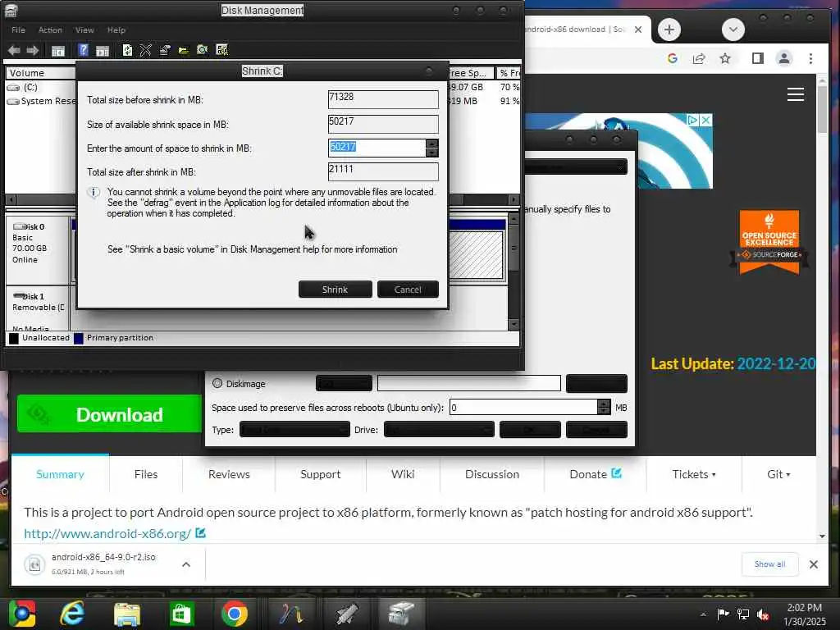Click the network icon in system tray
The width and height of the screenshot is (840, 630).
pyautogui.click(x=743, y=614)
